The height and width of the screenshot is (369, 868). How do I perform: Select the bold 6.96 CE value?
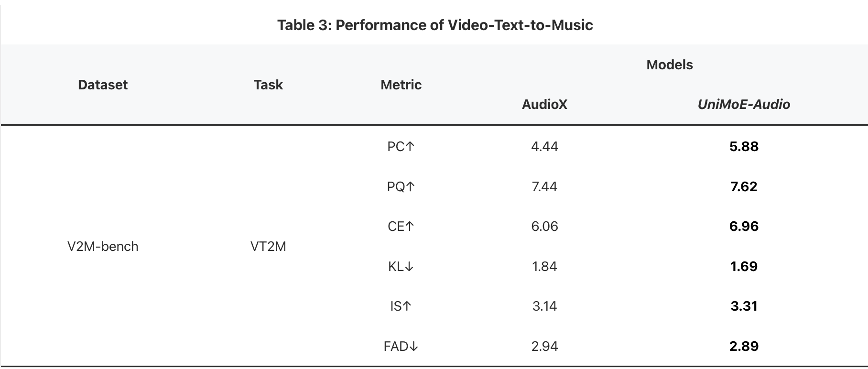(x=744, y=226)
